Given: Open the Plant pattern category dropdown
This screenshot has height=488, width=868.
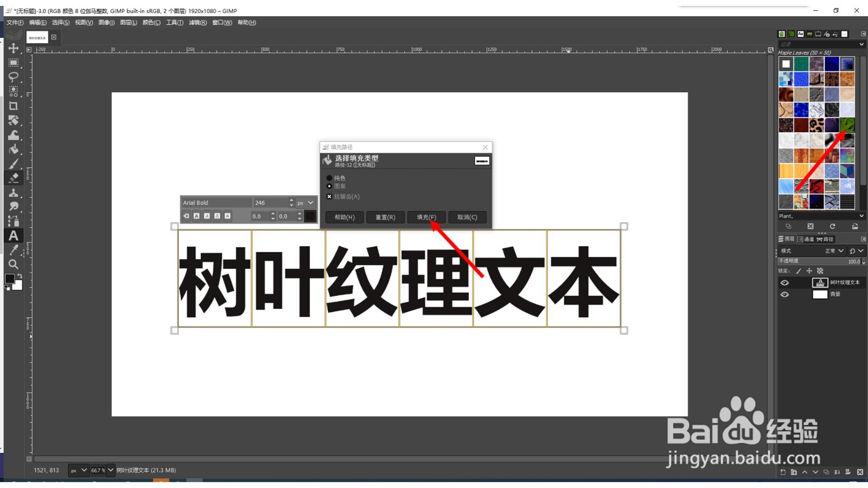Looking at the screenshot, I should coord(860,215).
